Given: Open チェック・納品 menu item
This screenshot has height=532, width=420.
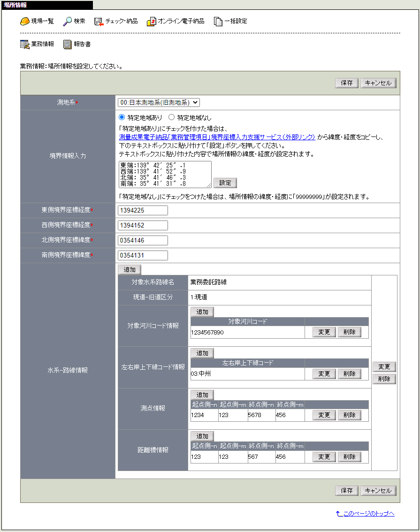Looking at the screenshot, I should click(122, 21).
